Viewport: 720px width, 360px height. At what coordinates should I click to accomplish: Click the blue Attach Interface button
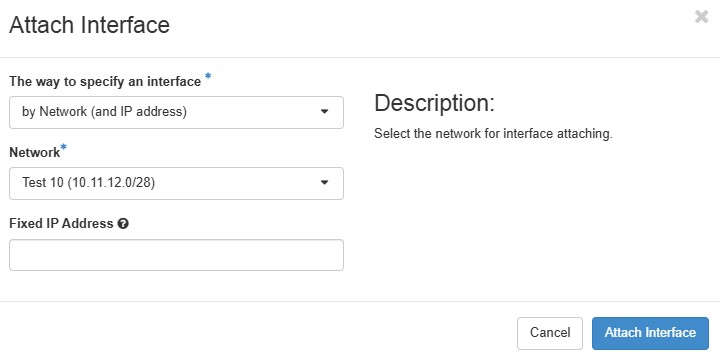coord(650,333)
